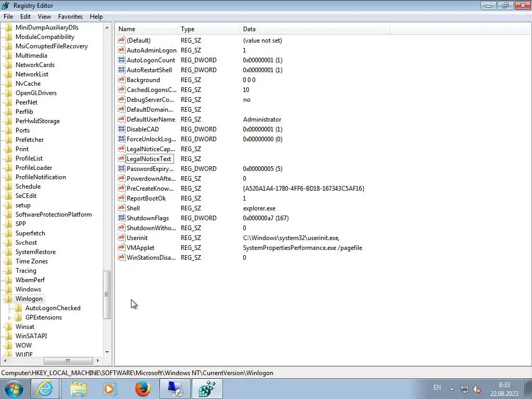
Task: Select the CachedLogonsC... value
Action: click(x=151, y=89)
